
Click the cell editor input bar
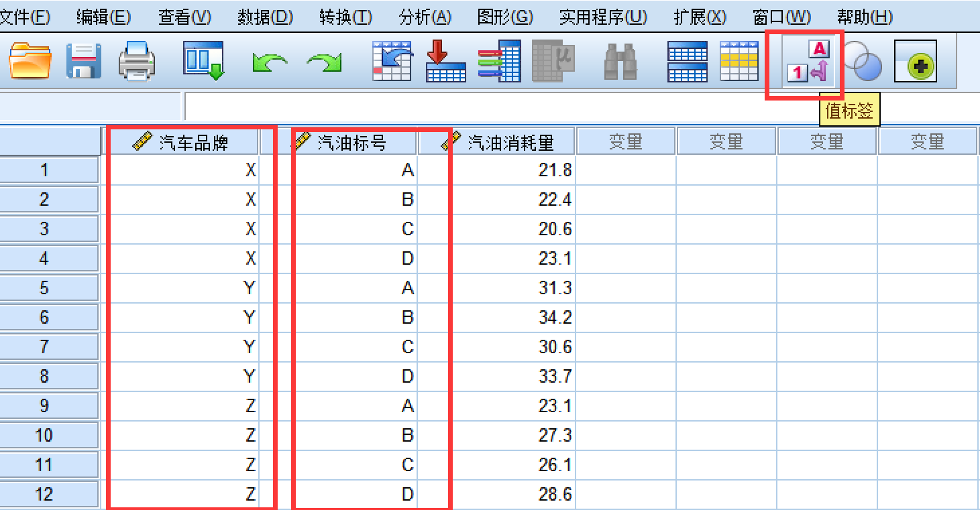tap(582, 107)
